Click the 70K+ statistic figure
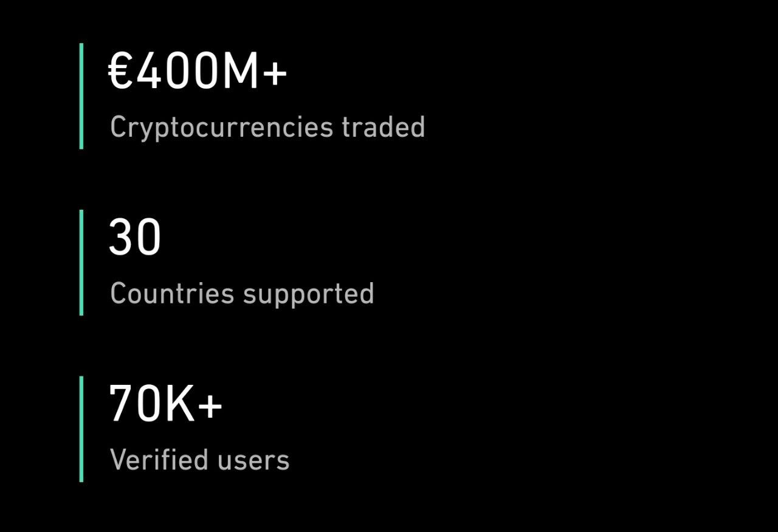 [x=165, y=404]
